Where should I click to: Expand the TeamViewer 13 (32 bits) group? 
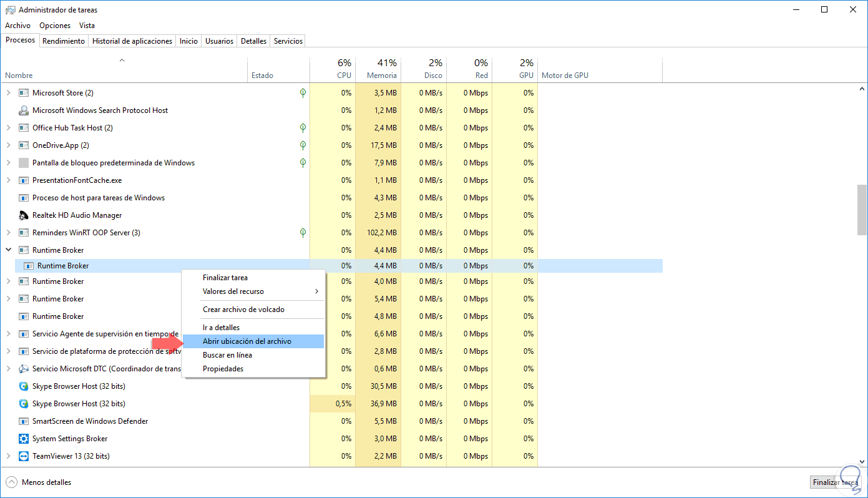point(8,456)
